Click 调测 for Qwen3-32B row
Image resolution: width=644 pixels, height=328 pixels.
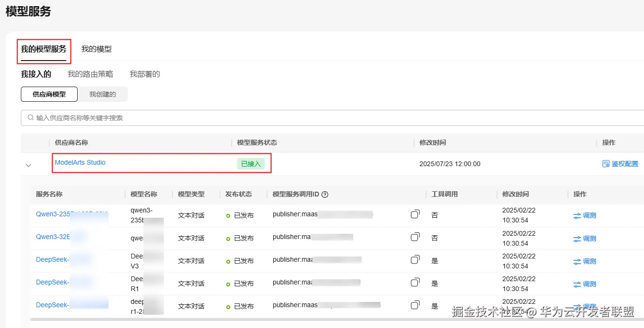tap(585, 239)
